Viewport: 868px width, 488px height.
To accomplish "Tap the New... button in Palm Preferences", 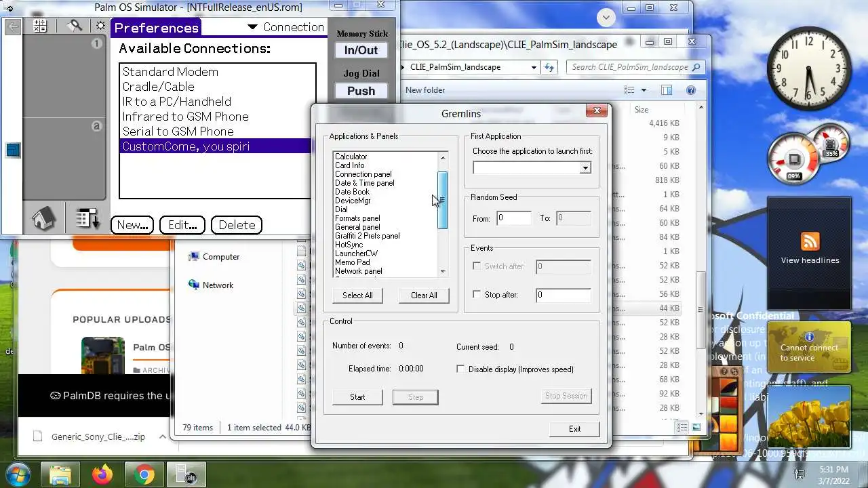I will click(132, 225).
